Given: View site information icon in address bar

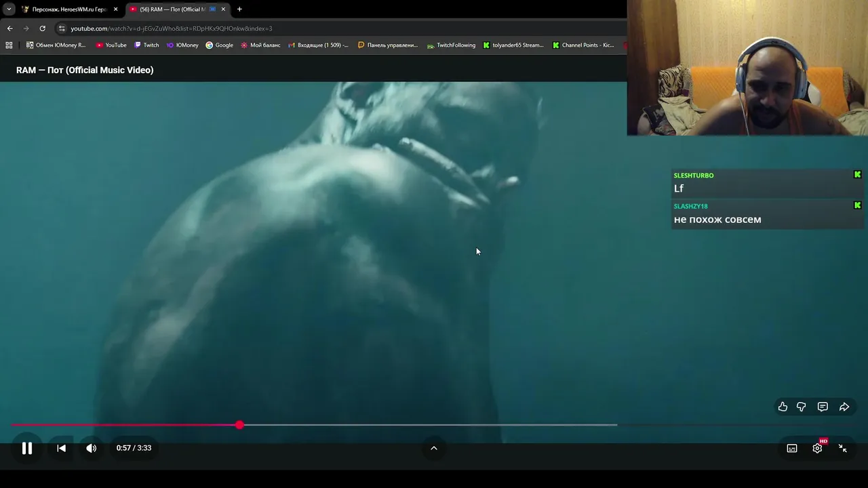Looking at the screenshot, I should pyautogui.click(x=62, y=28).
